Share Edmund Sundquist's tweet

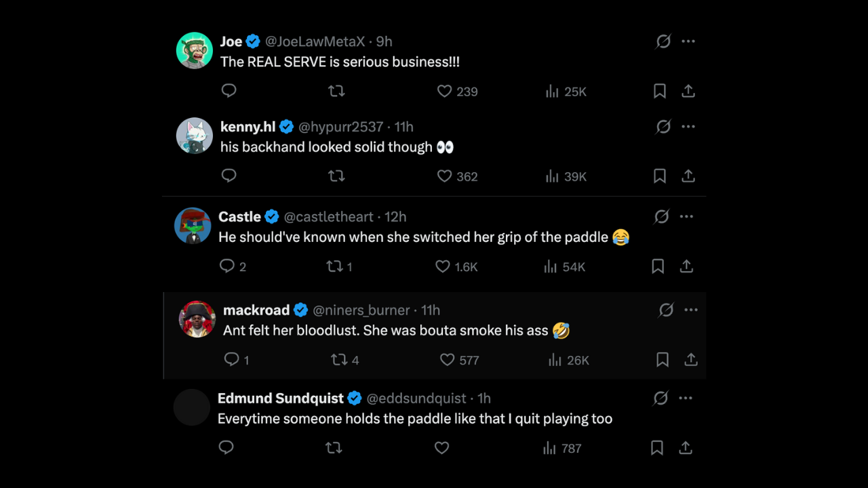click(x=685, y=447)
